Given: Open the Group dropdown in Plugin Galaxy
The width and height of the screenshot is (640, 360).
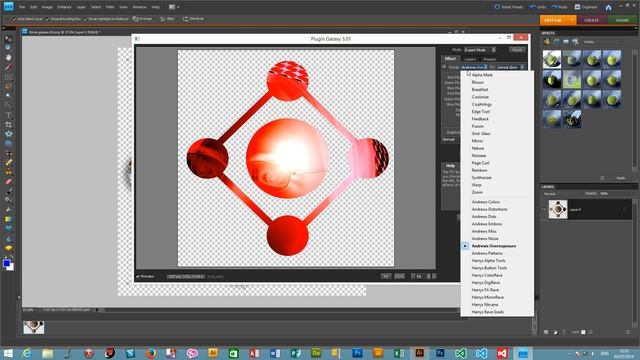Looking at the screenshot, I should point(474,67).
